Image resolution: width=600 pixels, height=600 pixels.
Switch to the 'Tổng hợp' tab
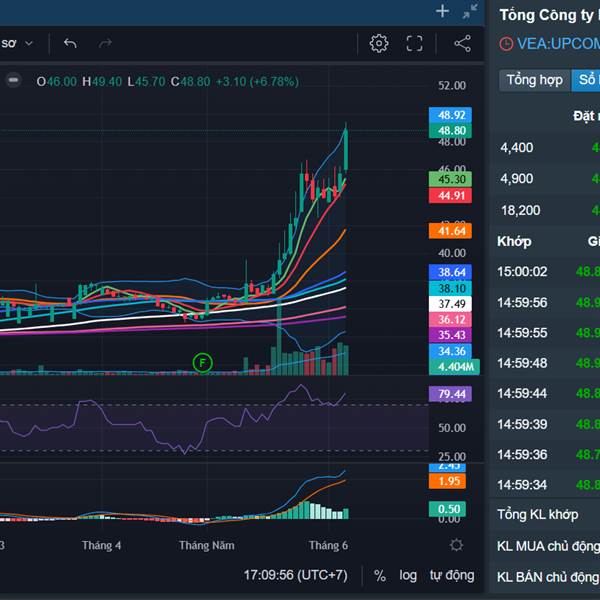click(x=534, y=80)
